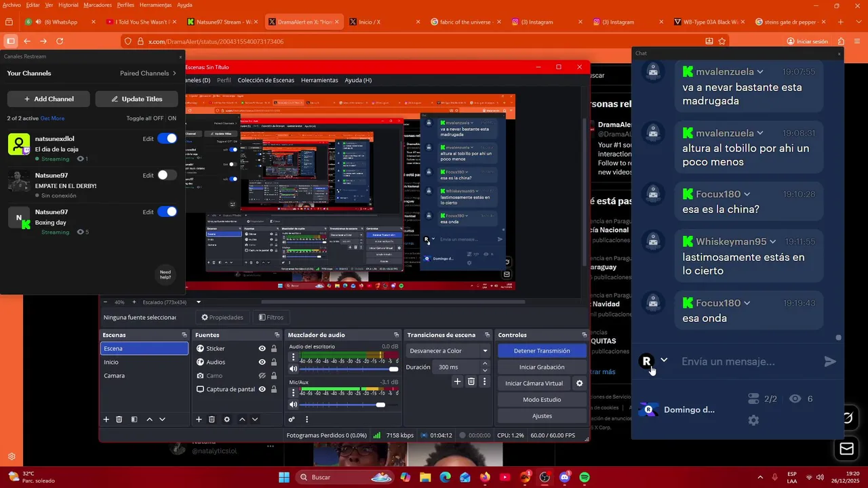The width and height of the screenshot is (868, 488).
Task: Unlock the Sticker source
Action: coord(274,348)
